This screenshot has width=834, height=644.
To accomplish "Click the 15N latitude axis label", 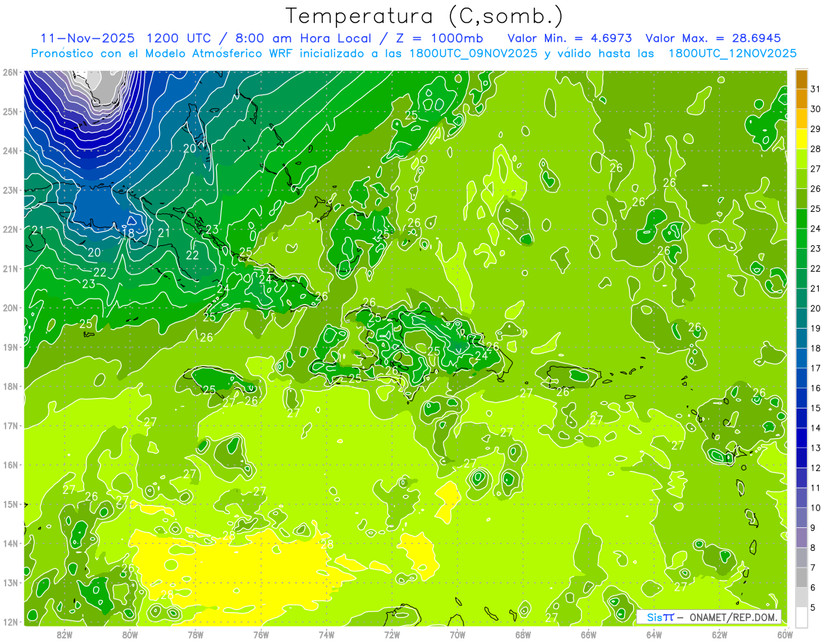I will (10, 504).
